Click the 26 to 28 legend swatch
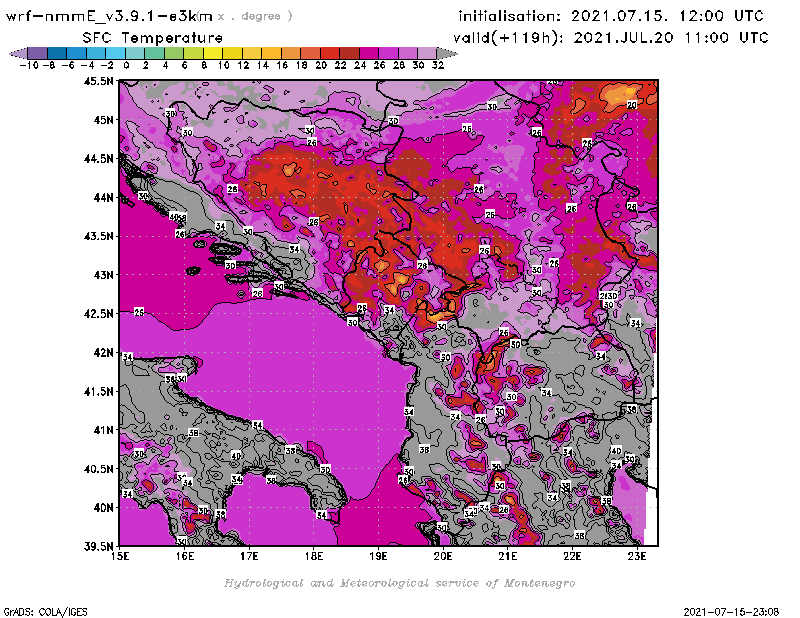 tap(388, 53)
